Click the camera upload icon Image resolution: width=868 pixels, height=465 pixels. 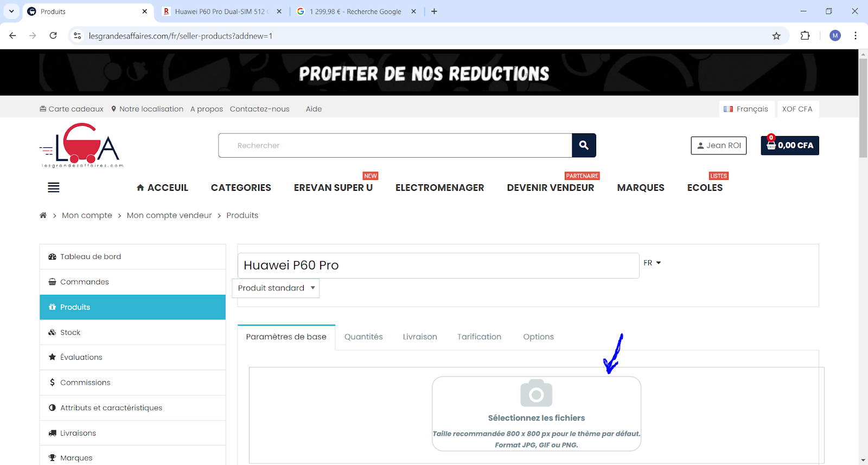coord(536,393)
